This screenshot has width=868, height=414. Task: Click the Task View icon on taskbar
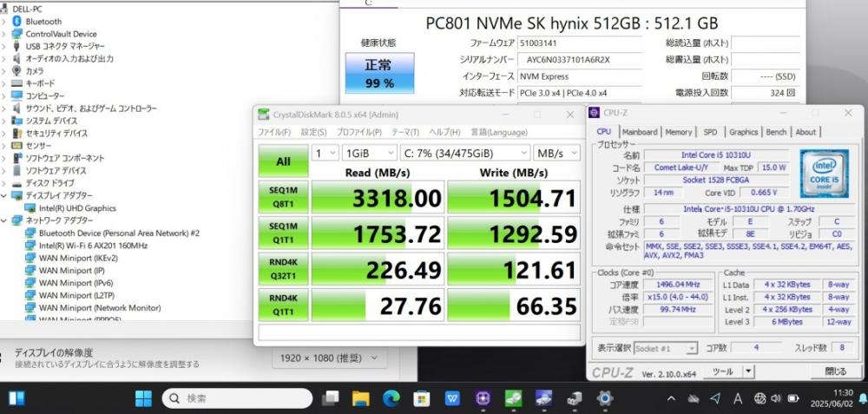(331, 398)
